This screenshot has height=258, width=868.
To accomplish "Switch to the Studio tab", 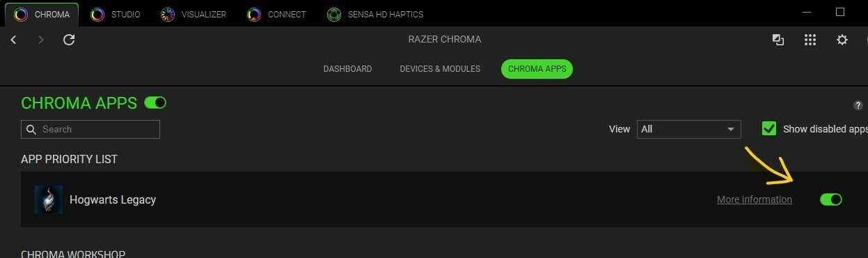I will coord(116,14).
